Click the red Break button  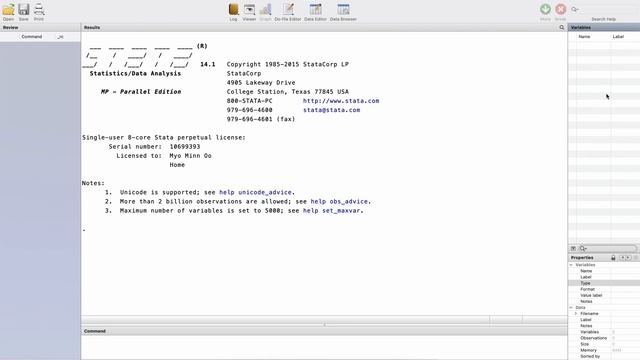click(x=560, y=9)
